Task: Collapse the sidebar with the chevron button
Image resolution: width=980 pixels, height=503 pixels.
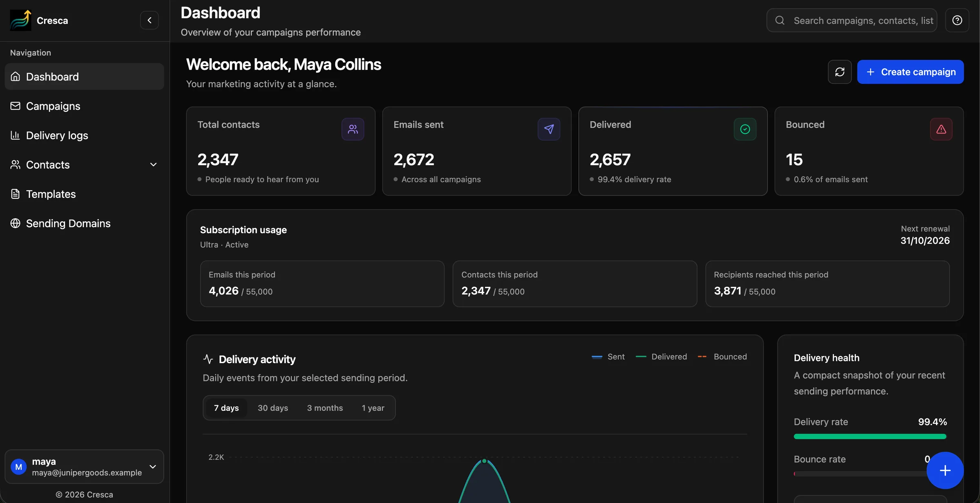Action: pyautogui.click(x=149, y=20)
